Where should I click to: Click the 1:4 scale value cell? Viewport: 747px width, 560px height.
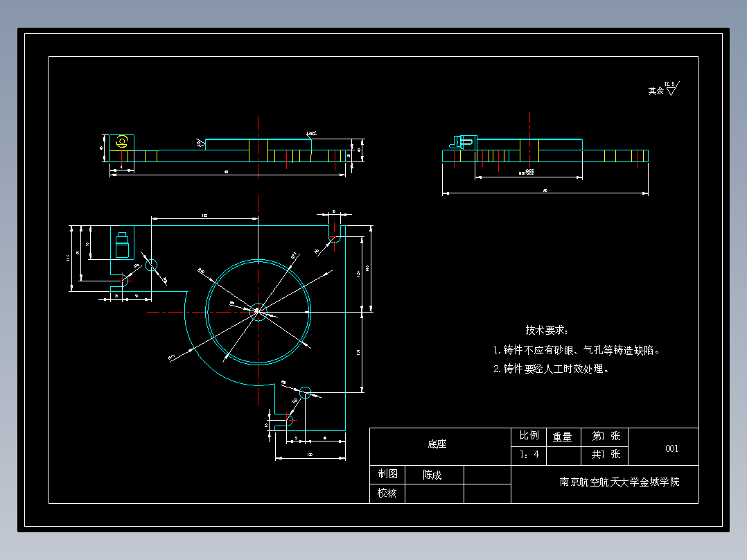coord(529,456)
